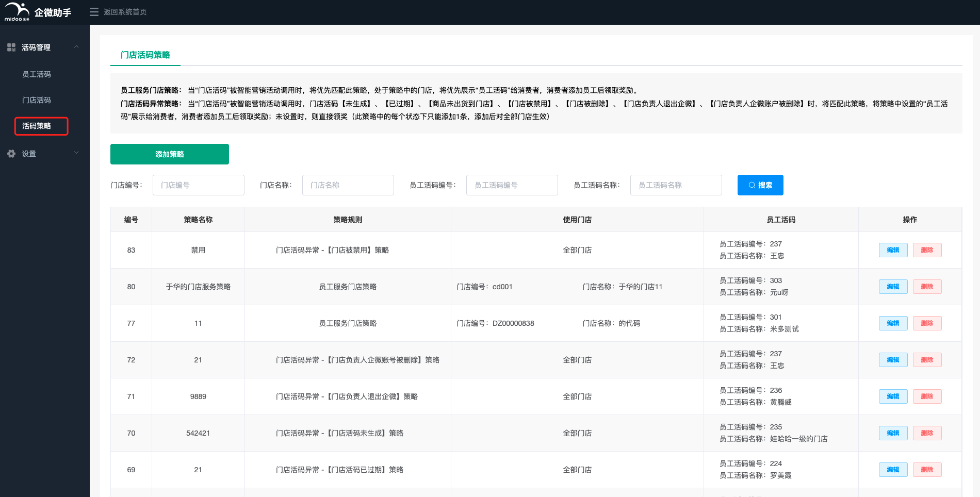Click the midoo logo icon
This screenshot has height=497, width=980.
pyautogui.click(x=17, y=12)
